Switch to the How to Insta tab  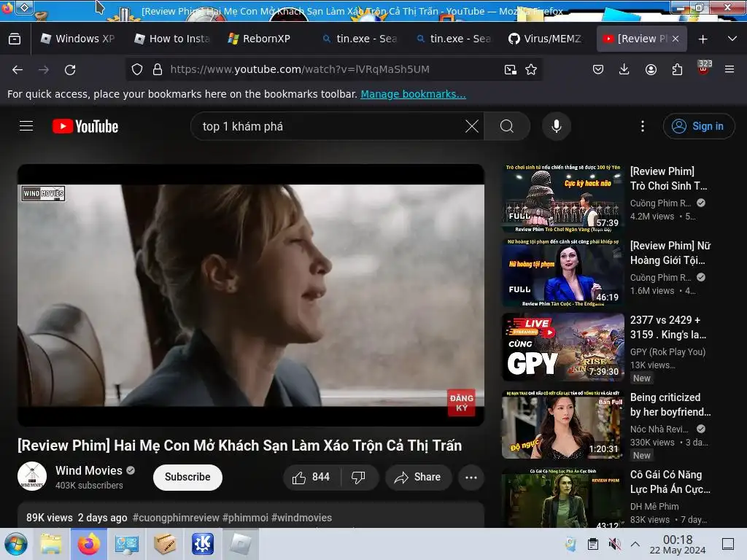(172, 39)
